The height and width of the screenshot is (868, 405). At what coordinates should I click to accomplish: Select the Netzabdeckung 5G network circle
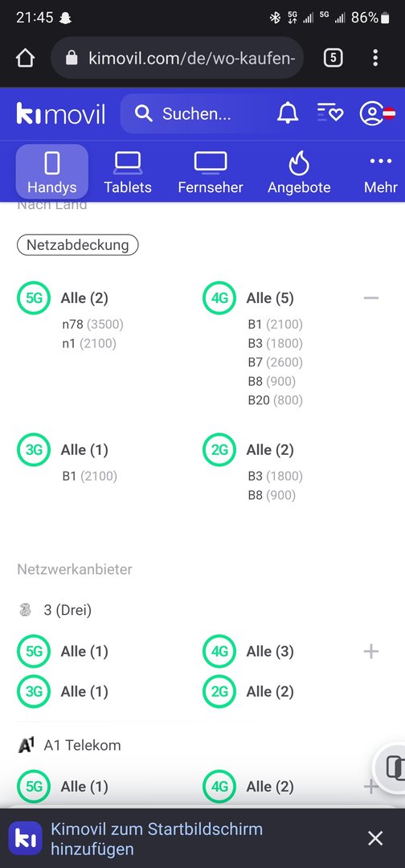[x=34, y=298]
